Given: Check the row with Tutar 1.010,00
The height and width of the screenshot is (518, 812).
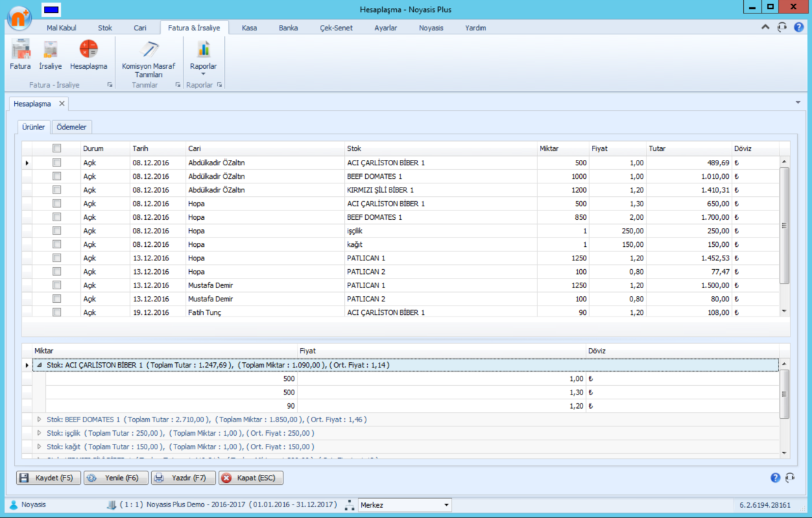Looking at the screenshot, I should (x=57, y=176).
